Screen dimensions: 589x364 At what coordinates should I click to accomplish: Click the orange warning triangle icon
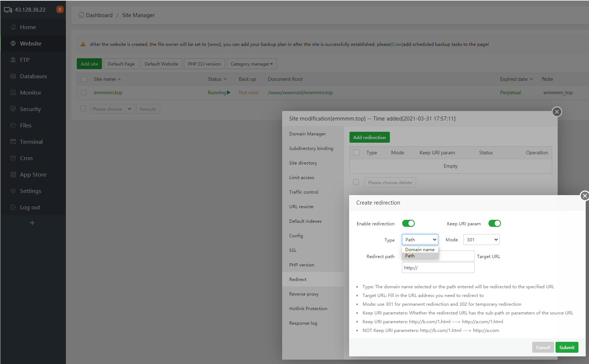(x=83, y=44)
